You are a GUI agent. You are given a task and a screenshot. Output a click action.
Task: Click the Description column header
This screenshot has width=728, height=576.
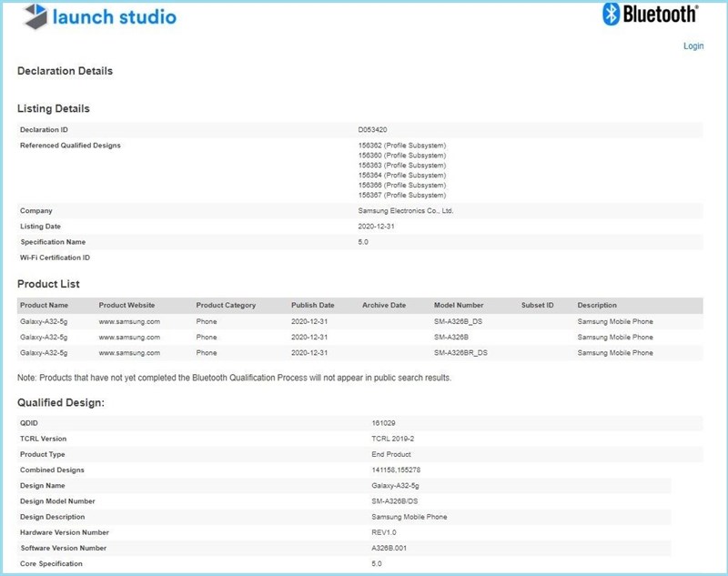point(597,306)
